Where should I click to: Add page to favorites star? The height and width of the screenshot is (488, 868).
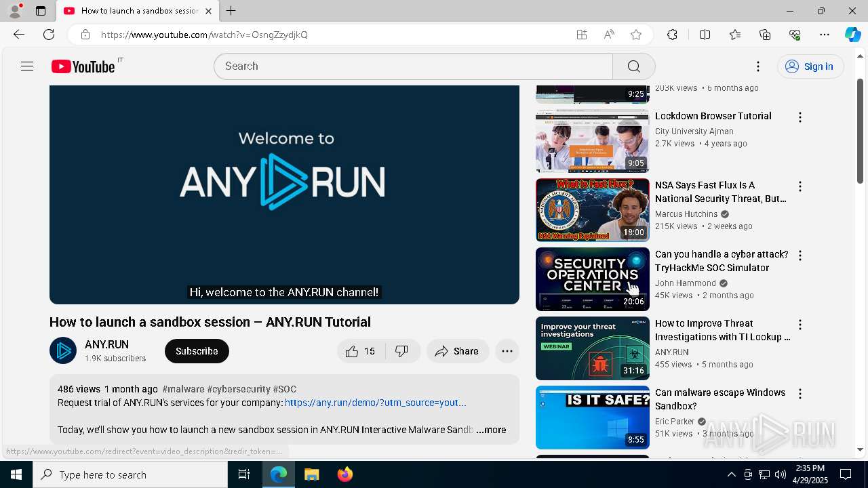pyautogui.click(x=636, y=35)
